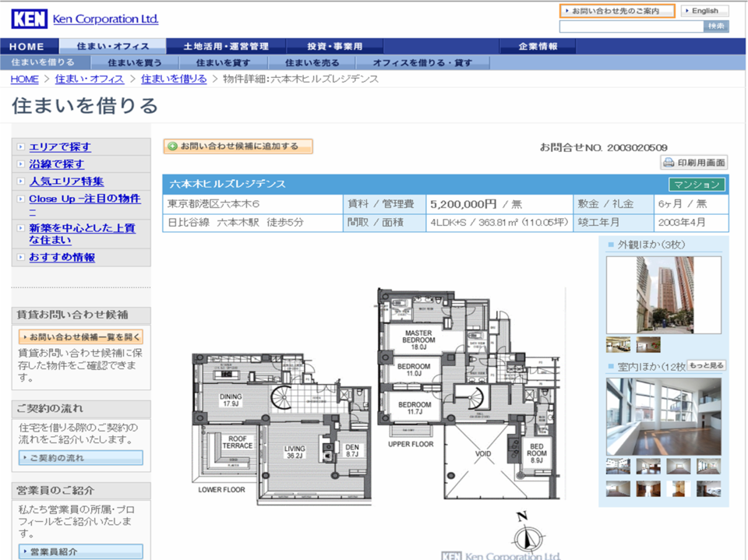Open the 沿線で探す sidebar link

[56, 164]
